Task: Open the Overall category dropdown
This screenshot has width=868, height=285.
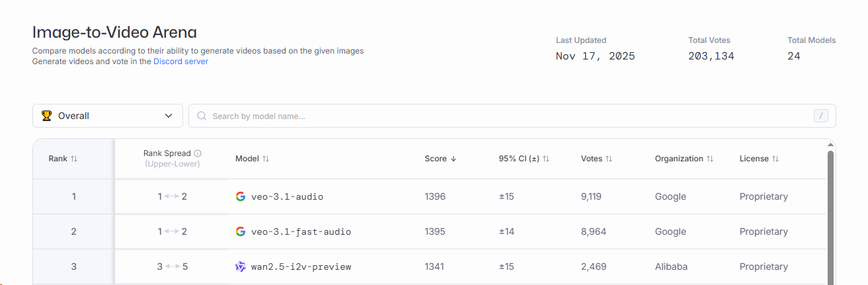Action: [108, 116]
